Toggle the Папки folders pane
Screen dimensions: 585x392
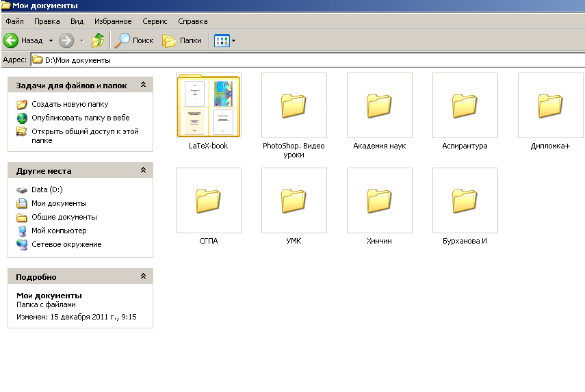182,40
